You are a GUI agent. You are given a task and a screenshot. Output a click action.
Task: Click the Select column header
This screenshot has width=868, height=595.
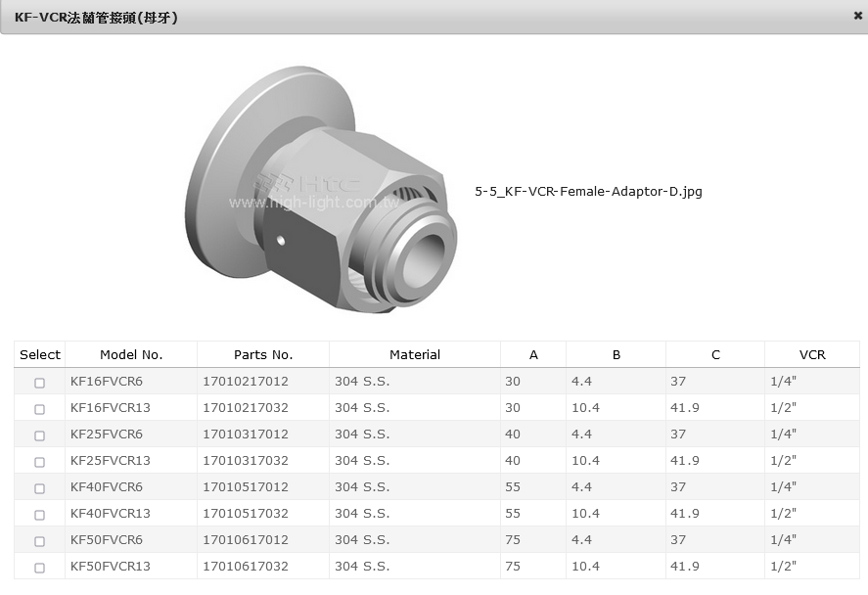pyautogui.click(x=40, y=355)
